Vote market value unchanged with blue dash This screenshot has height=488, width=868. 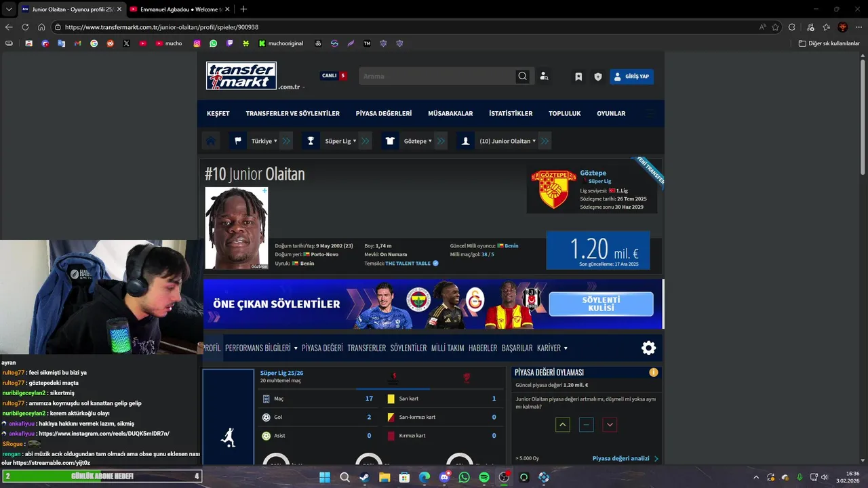(587, 425)
